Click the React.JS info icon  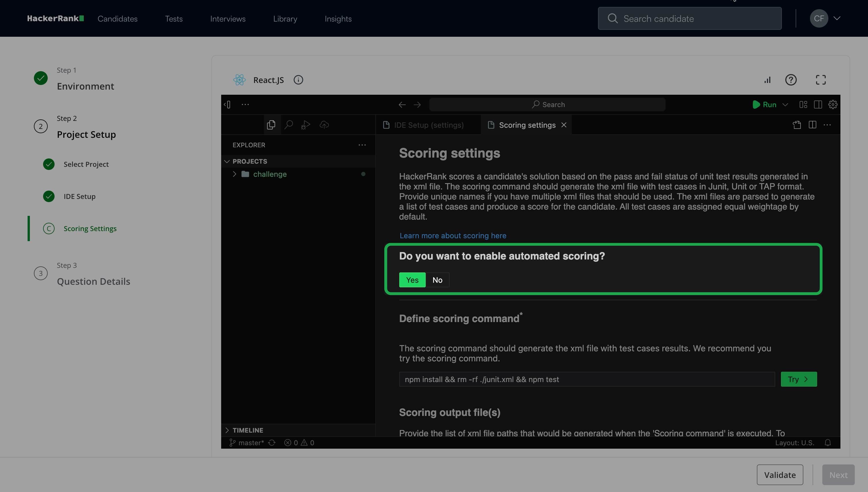click(298, 80)
